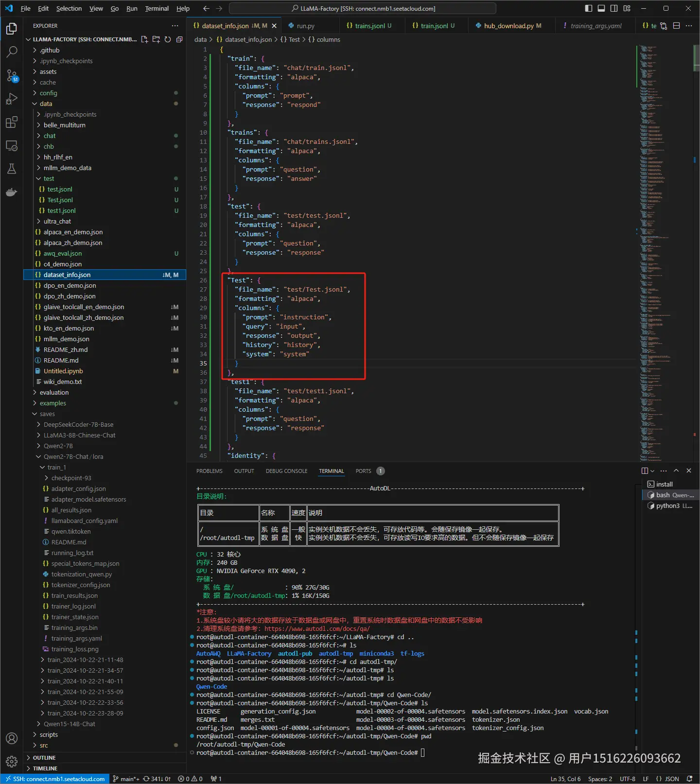Viewport: 700px width, 784px height.
Task: Split the editor right
Action: 676,26
